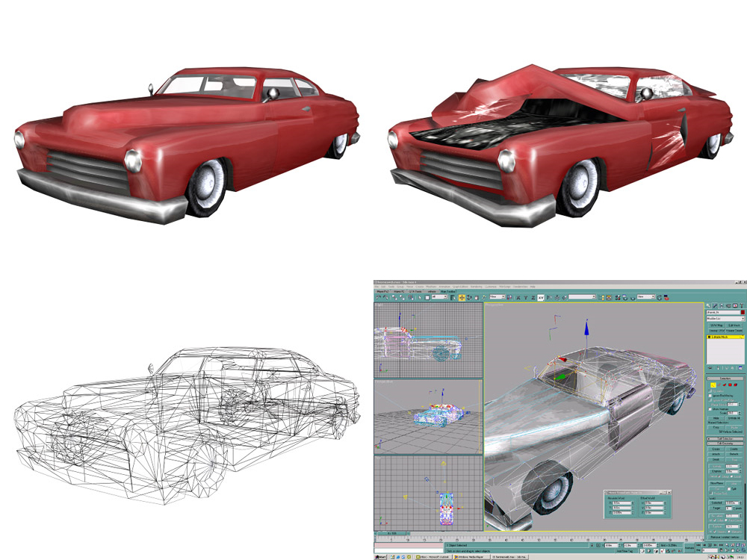Toggle the Split checkbox near Slice
The width and height of the screenshot is (747, 560).
(729, 489)
